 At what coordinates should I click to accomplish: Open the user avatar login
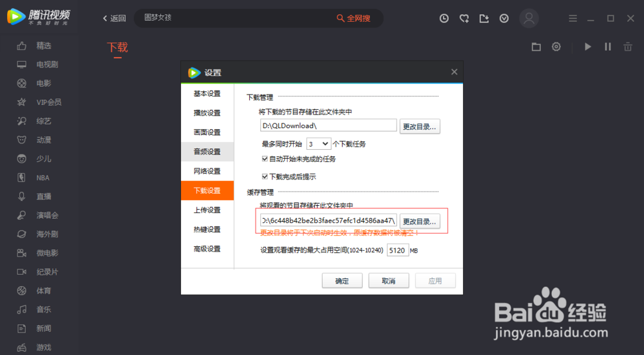coord(529,19)
